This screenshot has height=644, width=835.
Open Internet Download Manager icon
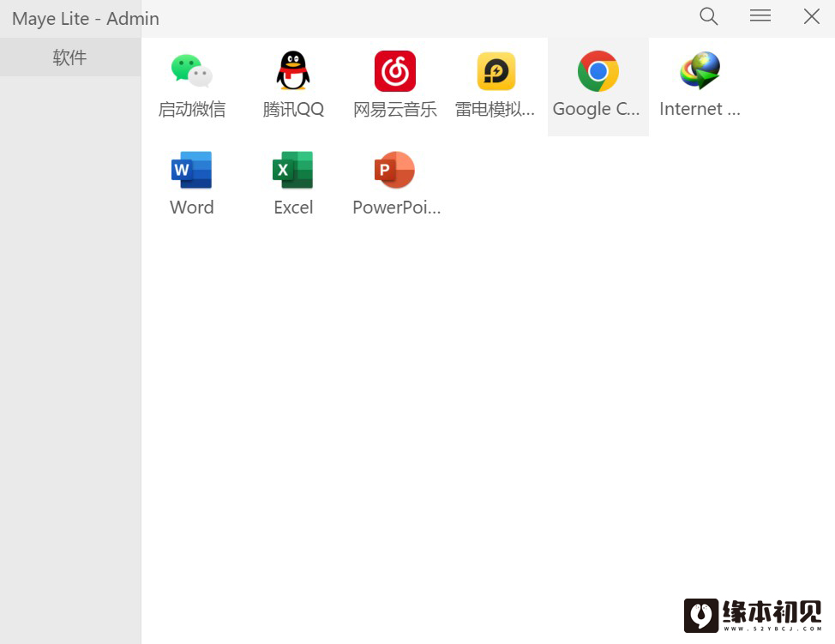(700, 70)
